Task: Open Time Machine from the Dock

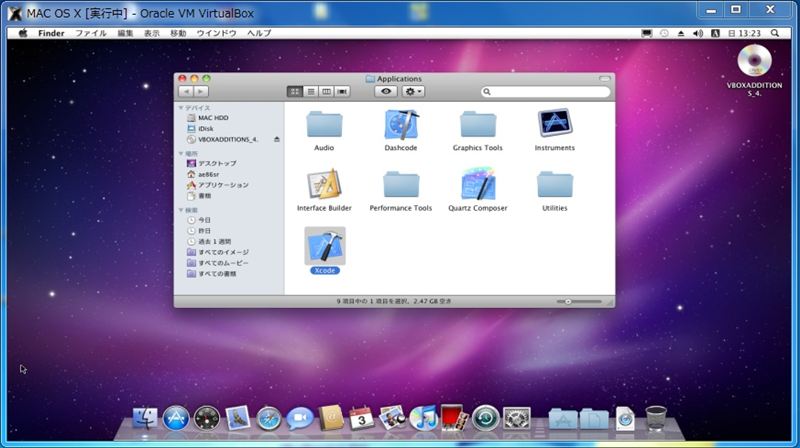Action: pos(485,418)
